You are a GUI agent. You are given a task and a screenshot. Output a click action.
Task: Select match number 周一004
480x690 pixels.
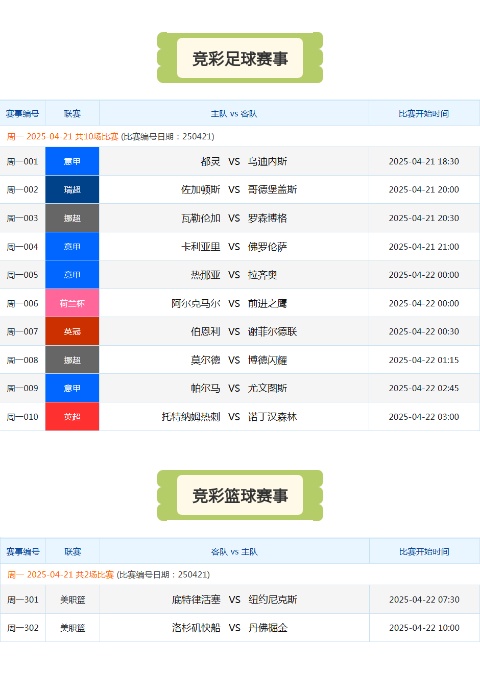pos(22,247)
